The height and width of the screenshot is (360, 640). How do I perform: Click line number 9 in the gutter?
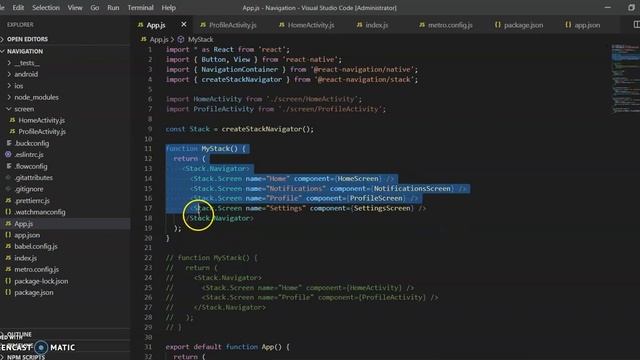tap(149, 129)
